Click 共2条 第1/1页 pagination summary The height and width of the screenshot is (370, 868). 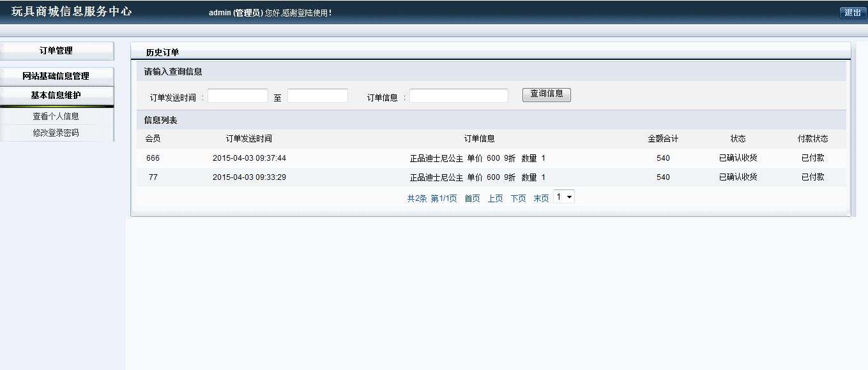pyautogui.click(x=432, y=198)
